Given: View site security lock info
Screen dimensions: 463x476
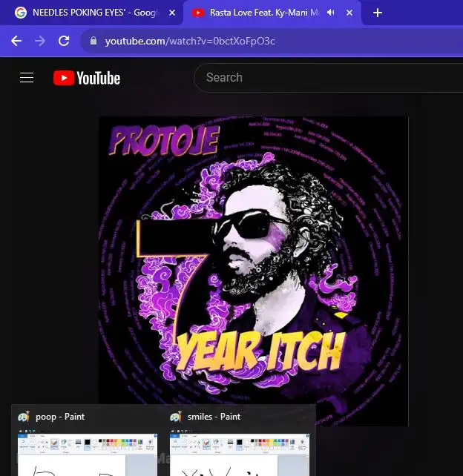Looking at the screenshot, I should click(x=93, y=41).
